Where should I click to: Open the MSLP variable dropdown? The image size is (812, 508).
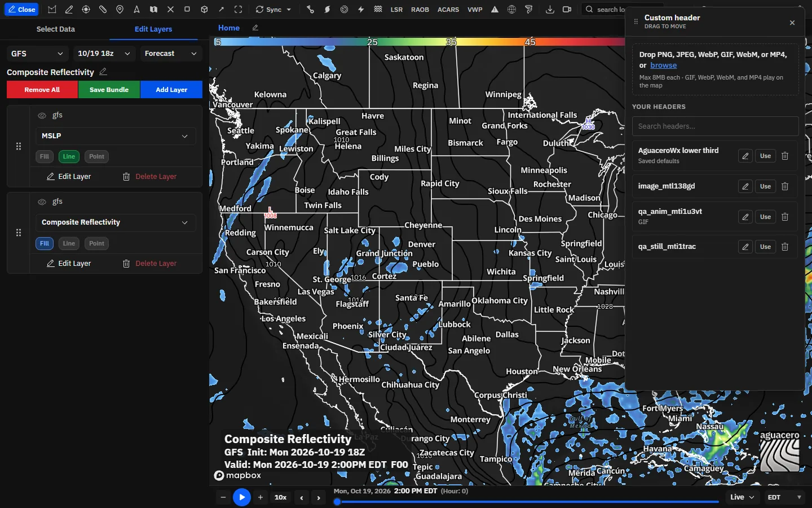[116, 136]
